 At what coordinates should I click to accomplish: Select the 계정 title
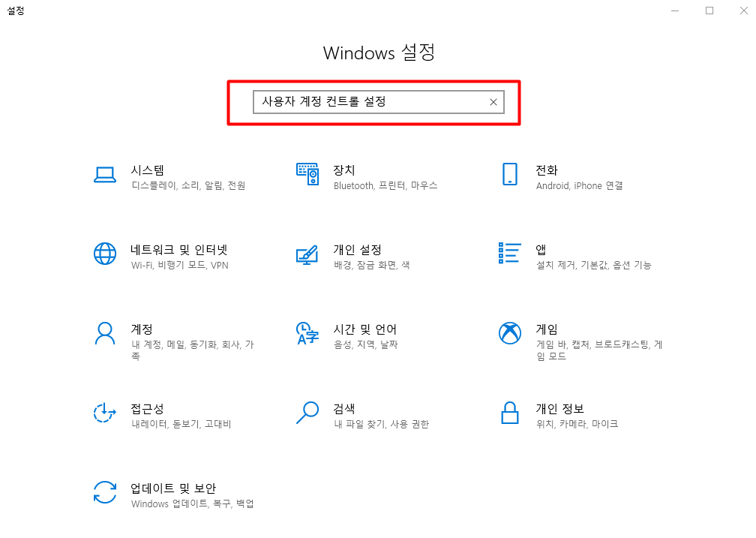(142, 329)
